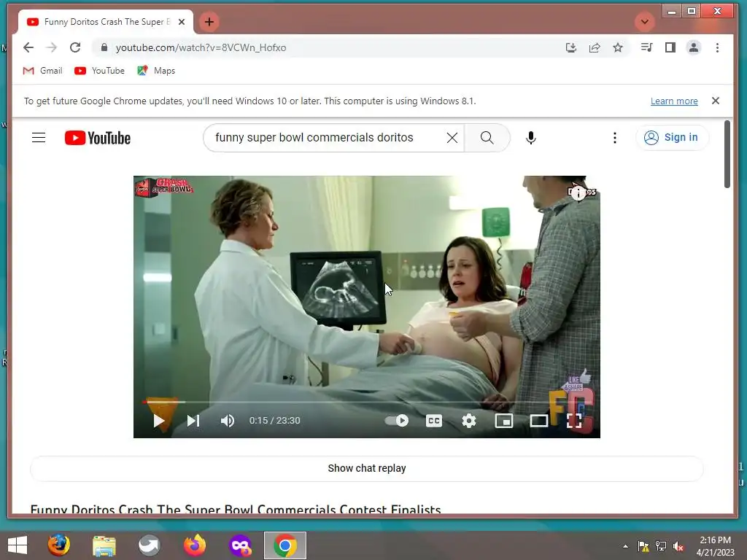Go forward in browser history

52,47
